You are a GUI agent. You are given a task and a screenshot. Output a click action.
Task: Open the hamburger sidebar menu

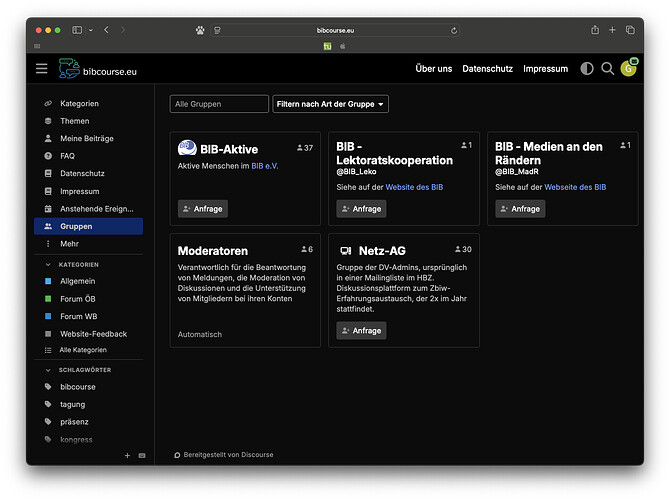(x=41, y=68)
